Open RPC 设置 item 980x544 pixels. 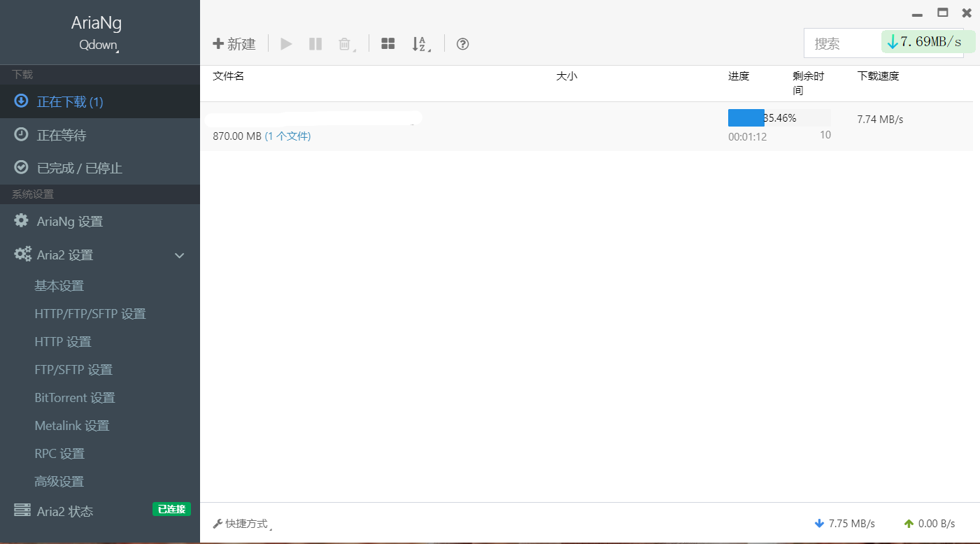[x=59, y=454]
